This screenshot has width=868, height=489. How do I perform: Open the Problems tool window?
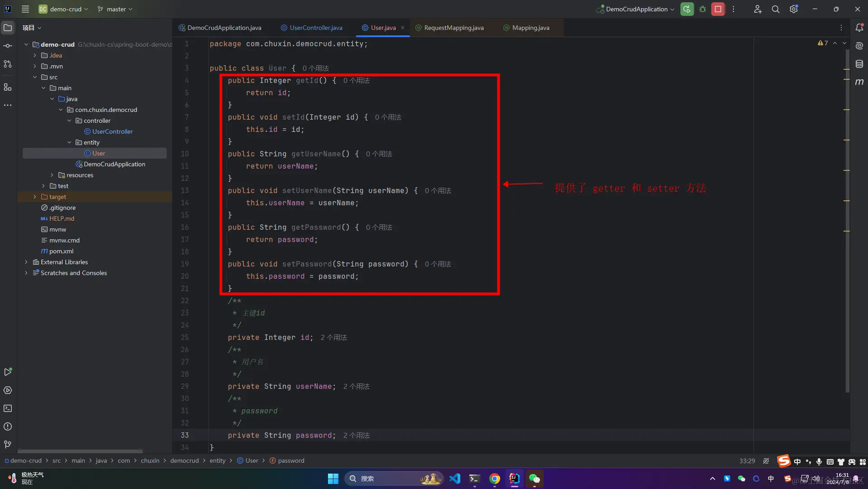[x=8, y=426]
